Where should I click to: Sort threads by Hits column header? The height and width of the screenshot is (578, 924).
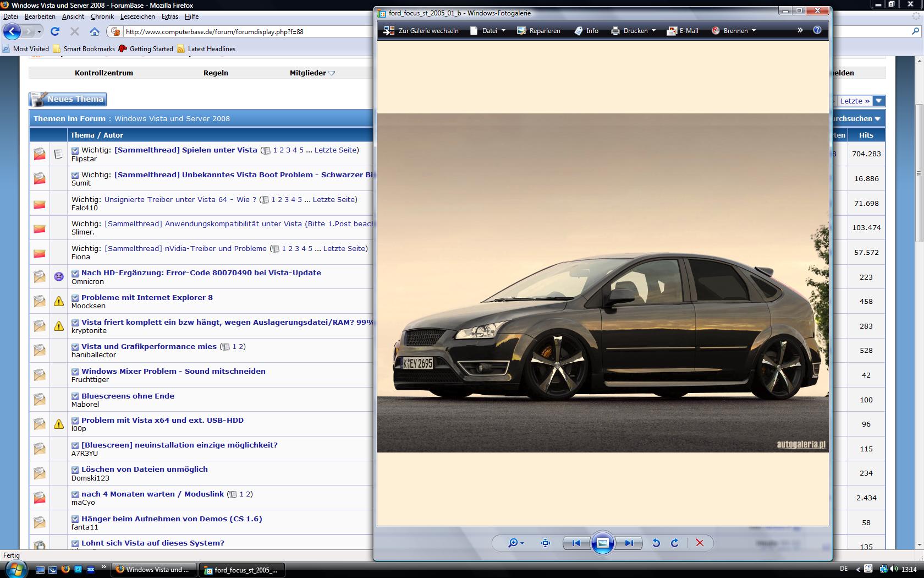(866, 135)
